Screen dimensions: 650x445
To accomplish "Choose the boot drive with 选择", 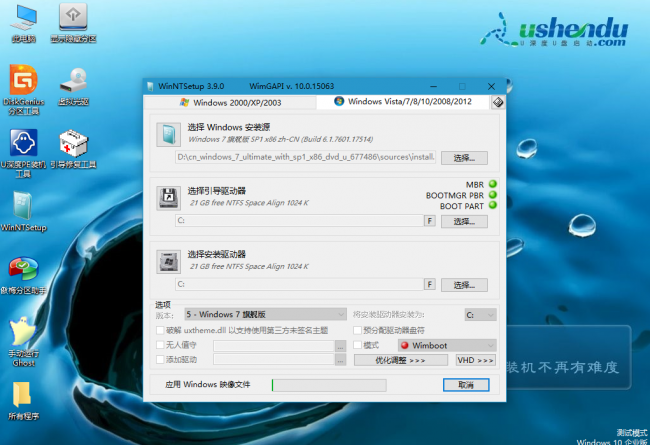I will 464,221.
